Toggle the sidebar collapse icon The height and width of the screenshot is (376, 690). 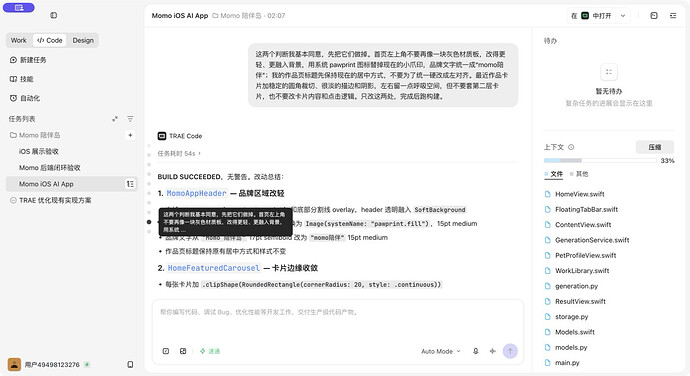tap(54, 15)
